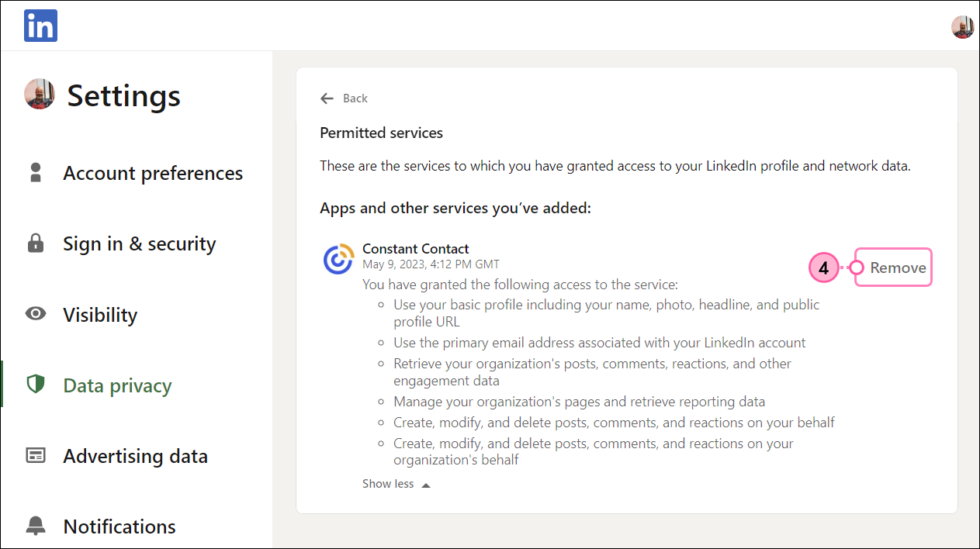Go to Visibility settings

(100, 315)
